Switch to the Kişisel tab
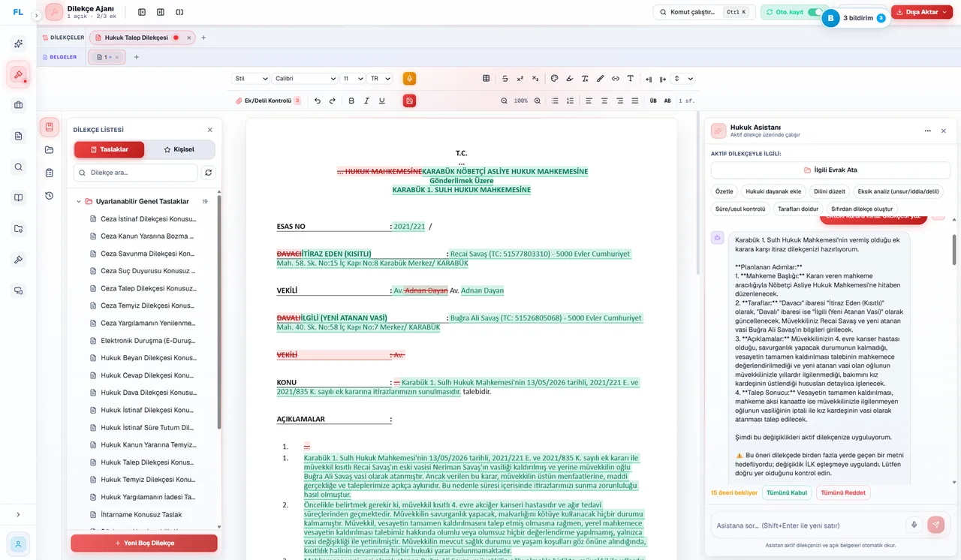The width and height of the screenshot is (961, 560). click(x=179, y=149)
